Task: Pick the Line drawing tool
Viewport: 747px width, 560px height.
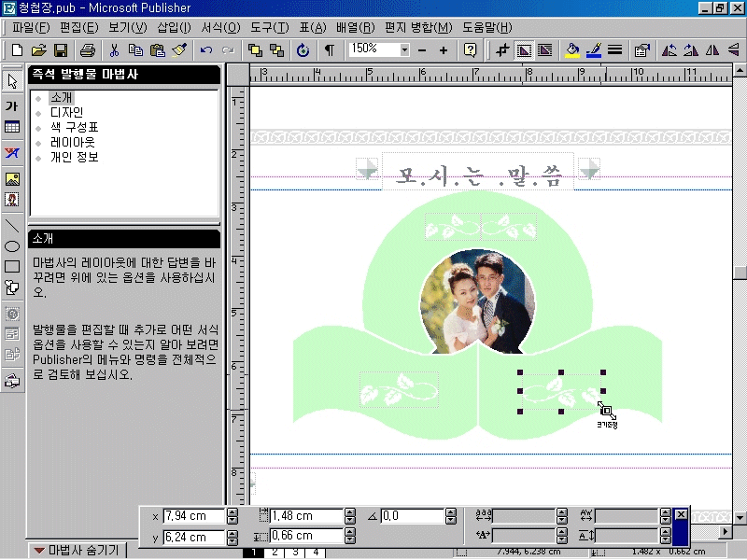Action: [x=12, y=225]
